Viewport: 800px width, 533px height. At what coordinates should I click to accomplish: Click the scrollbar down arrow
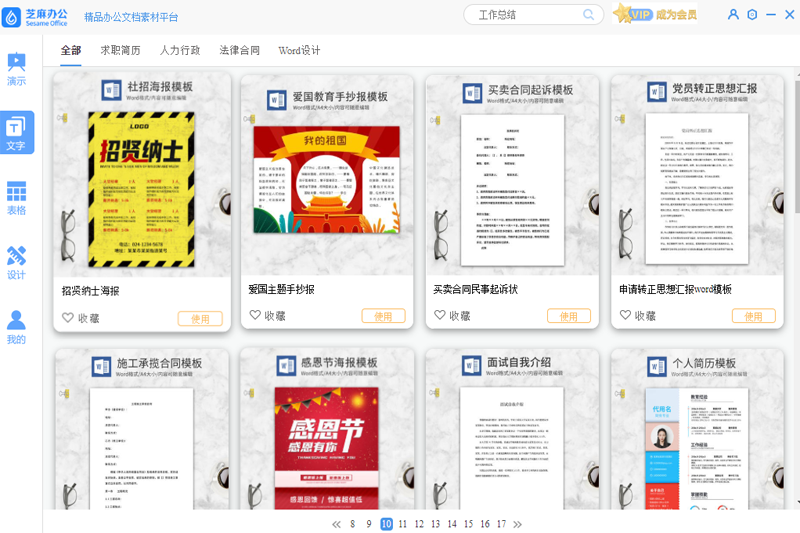point(797,503)
